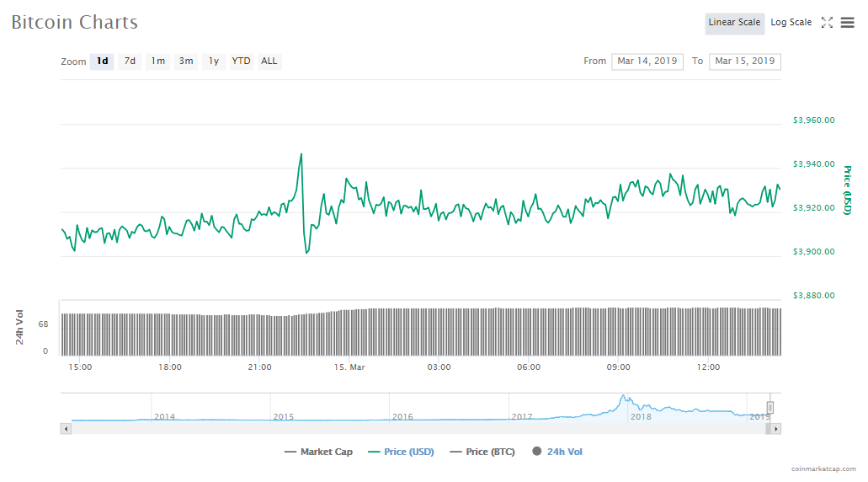Choose the YTD zoom option
This screenshot has width=868, height=482.
(241, 62)
